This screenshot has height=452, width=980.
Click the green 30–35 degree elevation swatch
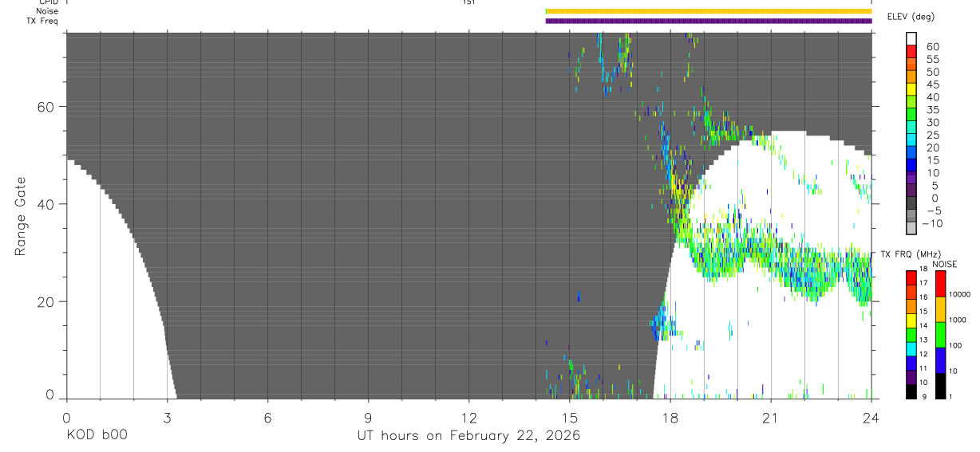[x=911, y=114]
